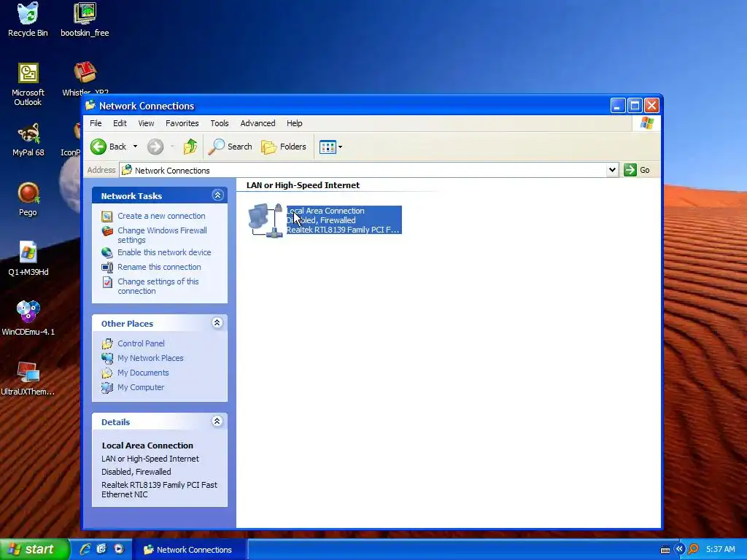Click the Windows Media Player Quick Launch icon
The height and width of the screenshot is (560, 747).
click(119, 549)
